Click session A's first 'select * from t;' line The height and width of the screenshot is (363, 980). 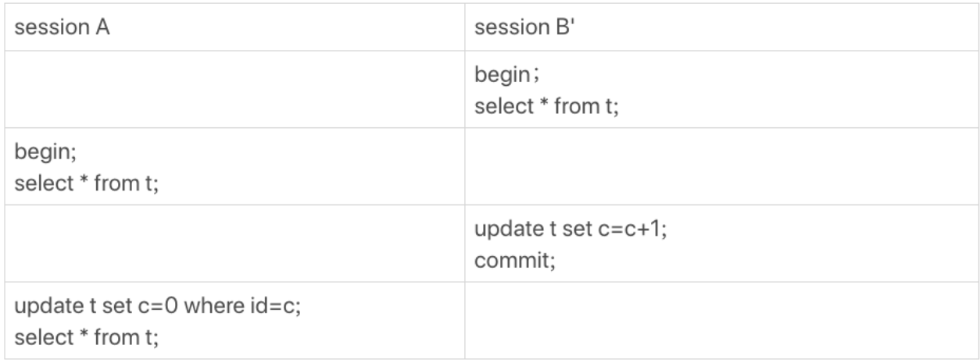click(87, 180)
